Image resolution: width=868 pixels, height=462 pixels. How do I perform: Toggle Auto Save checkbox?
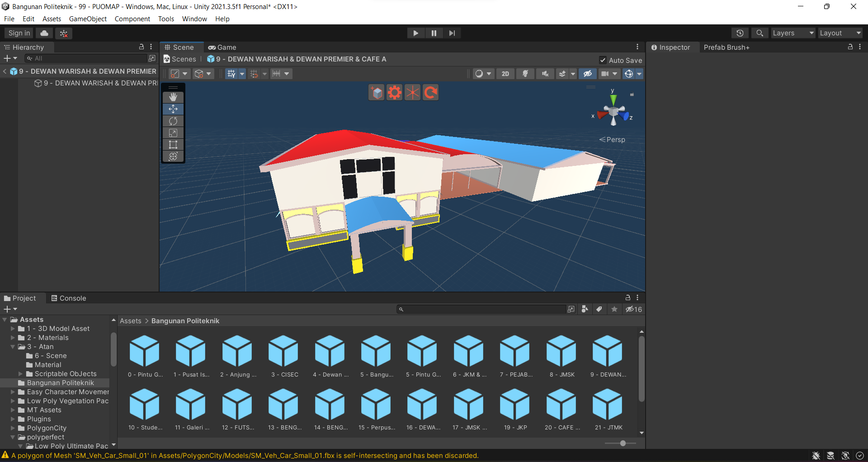(603, 60)
